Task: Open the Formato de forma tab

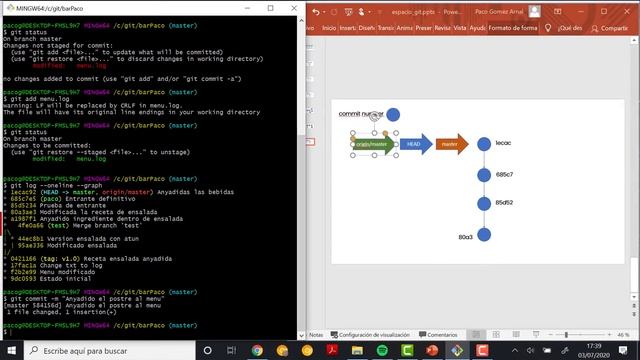Action: tap(513, 28)
